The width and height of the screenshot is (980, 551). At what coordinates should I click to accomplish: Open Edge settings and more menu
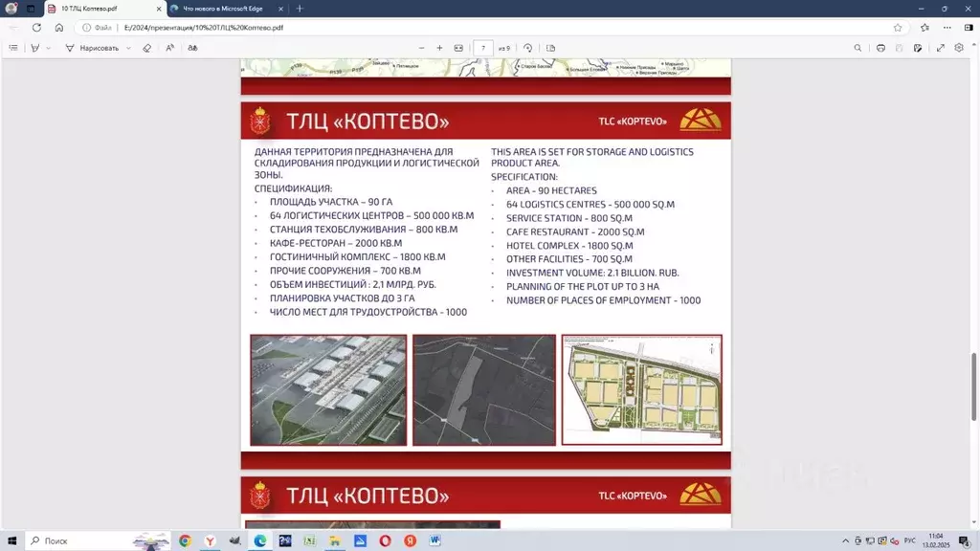click(947, 28)
